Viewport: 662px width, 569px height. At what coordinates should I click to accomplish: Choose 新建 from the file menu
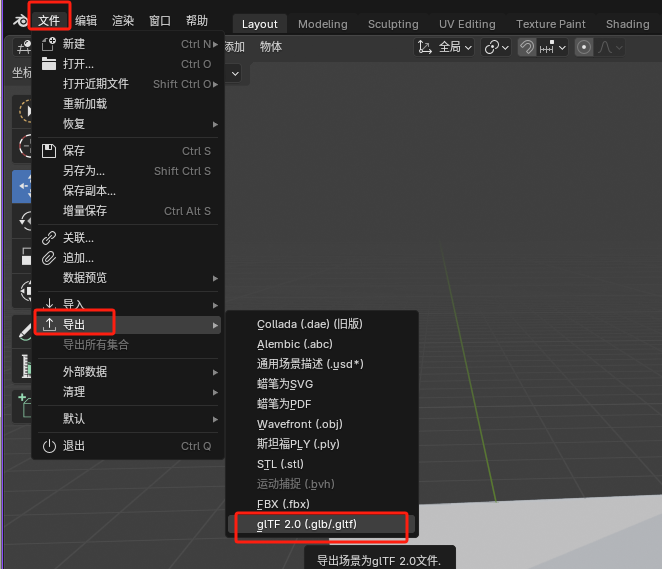(128, 44)
